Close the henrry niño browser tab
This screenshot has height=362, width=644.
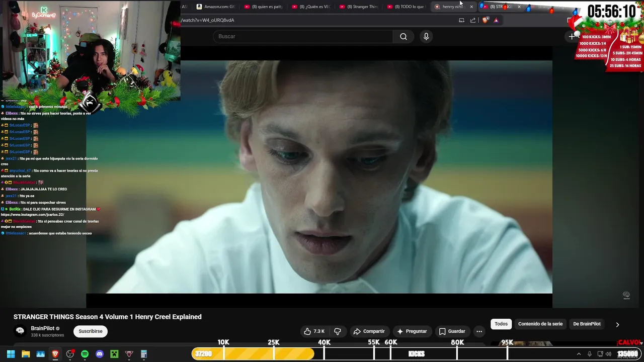click(471, 7)
